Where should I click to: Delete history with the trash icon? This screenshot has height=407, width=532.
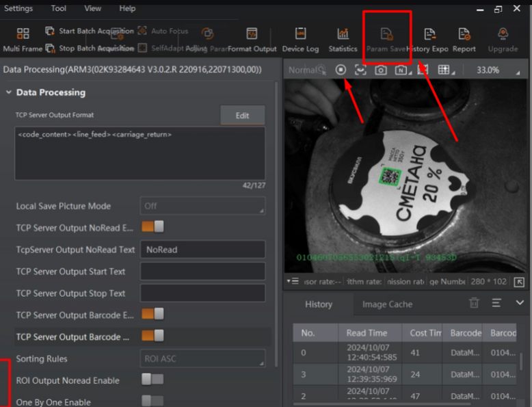click(x=474, y=303)
